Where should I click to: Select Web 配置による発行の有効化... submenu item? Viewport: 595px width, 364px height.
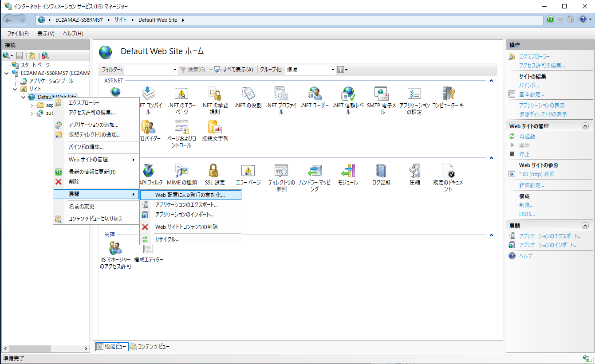191,195
